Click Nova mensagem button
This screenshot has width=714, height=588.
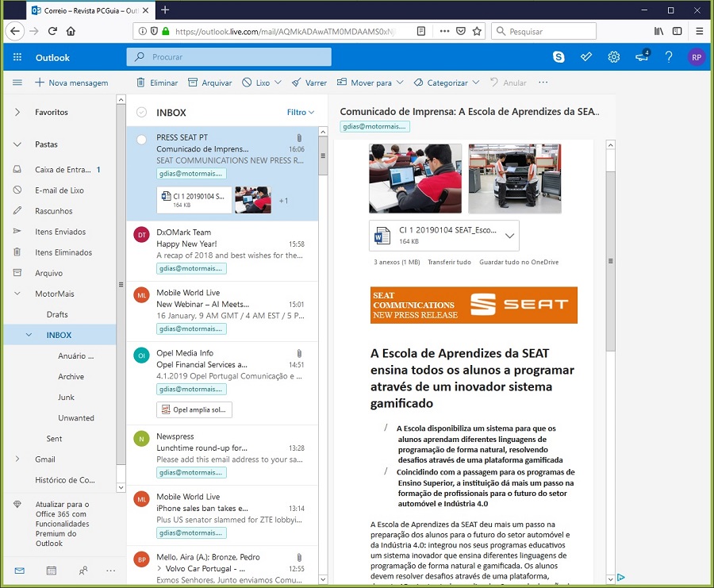point(71,83)
